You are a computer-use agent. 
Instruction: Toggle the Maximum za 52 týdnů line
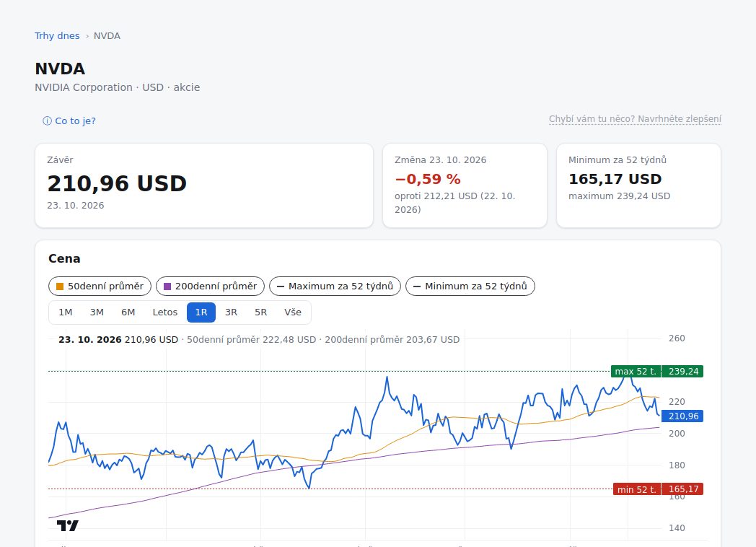[335, 286]
